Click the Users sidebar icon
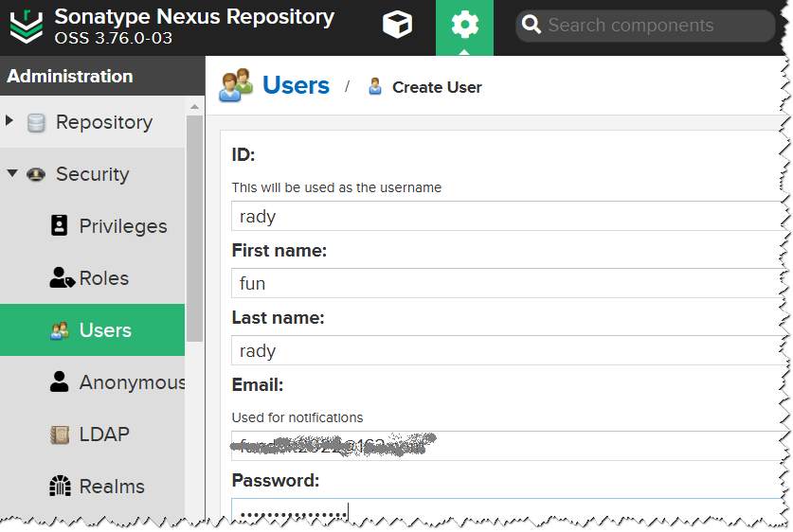 tap(60, 330)
